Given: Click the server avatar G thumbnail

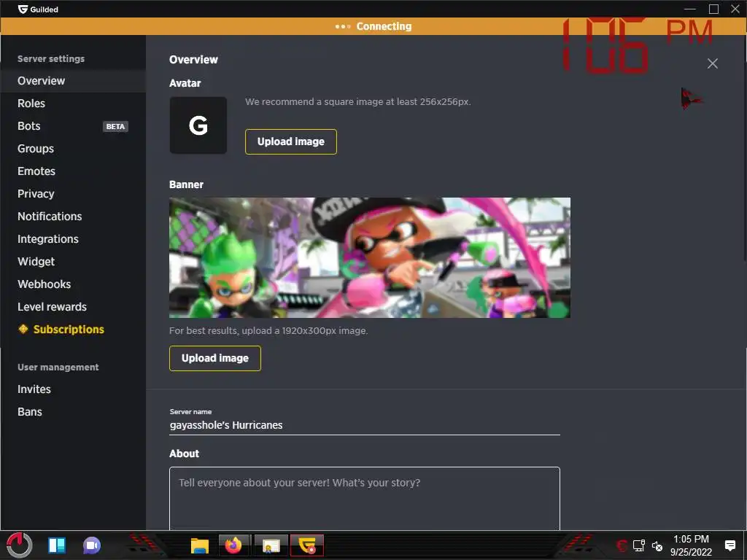Looking at the screenshot, I should 198,125.
